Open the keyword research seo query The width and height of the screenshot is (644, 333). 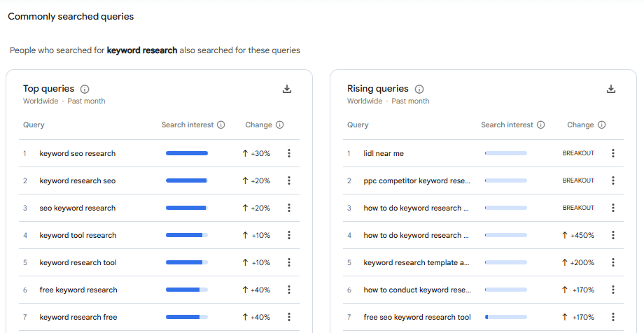[x=78, y=180]
